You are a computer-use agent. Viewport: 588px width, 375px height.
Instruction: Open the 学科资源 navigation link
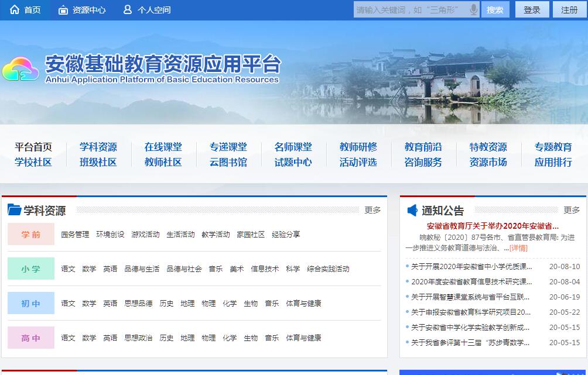pyautogui.click(x=98, y=147)
